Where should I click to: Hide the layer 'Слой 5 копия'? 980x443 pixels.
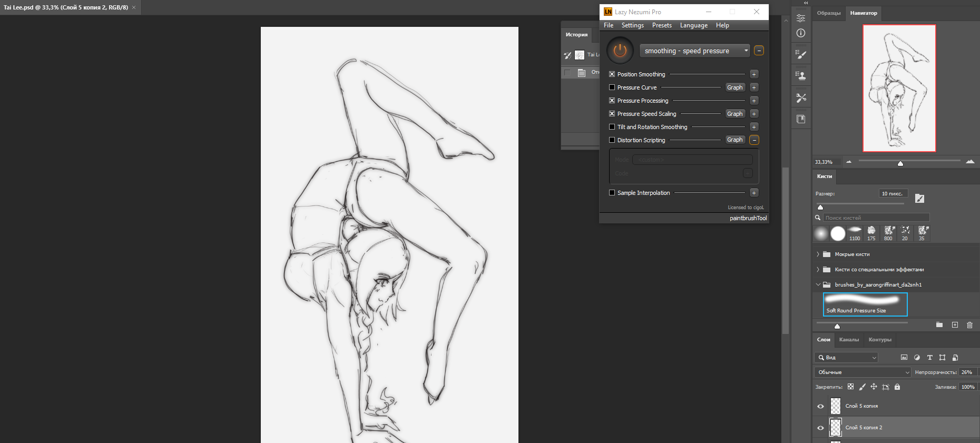point(820,406)
